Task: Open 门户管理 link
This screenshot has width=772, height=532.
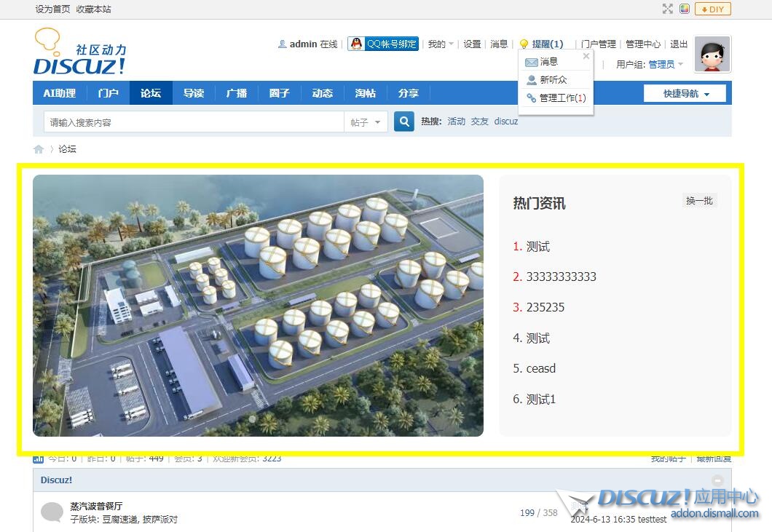Action: coord(598,44)
